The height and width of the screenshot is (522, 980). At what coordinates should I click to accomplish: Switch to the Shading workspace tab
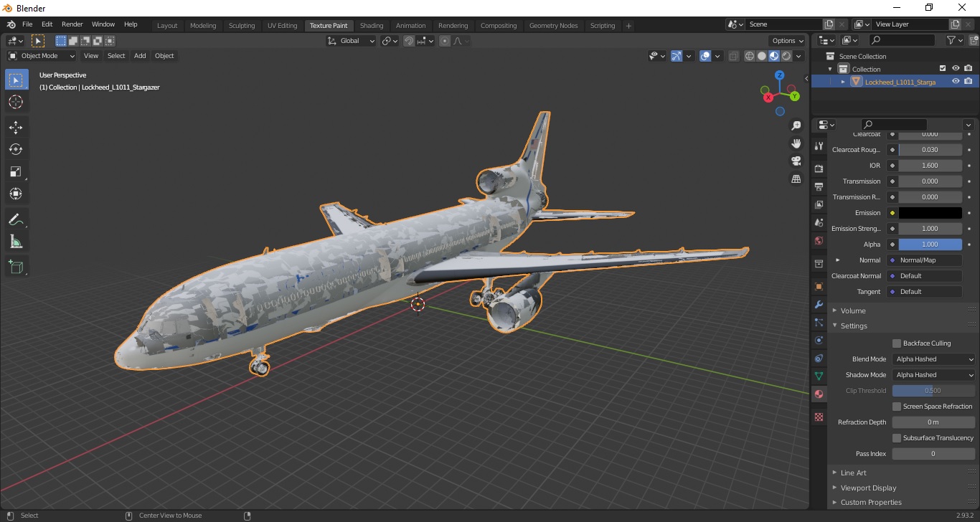tap(372, 26)
